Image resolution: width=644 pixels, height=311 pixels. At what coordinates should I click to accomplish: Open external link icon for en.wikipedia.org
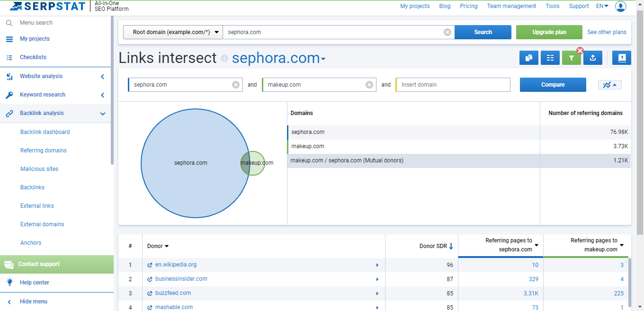[x=150, y=265]
